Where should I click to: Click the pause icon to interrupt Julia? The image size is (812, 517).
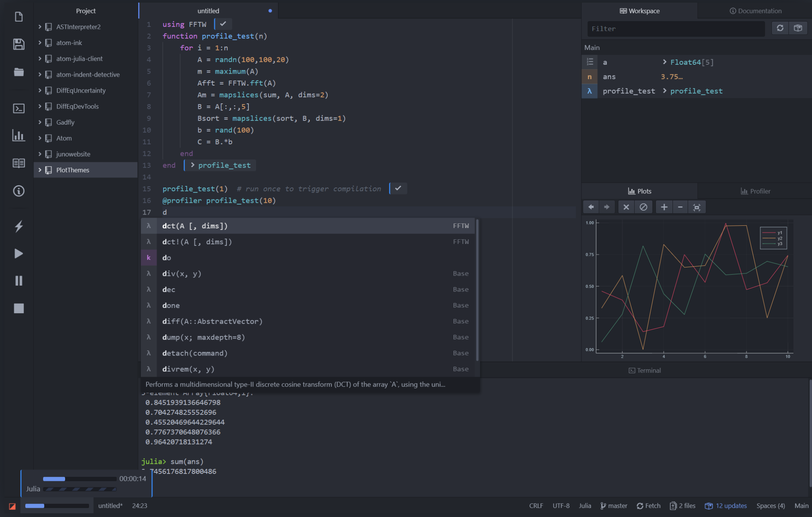point(19,281)
